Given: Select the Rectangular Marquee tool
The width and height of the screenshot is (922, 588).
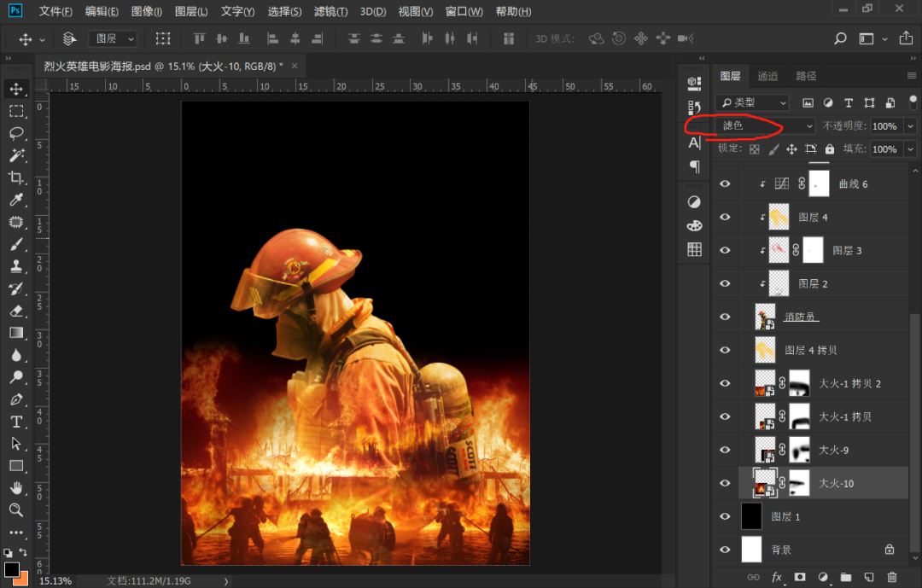Looking at the screenshot, I should point(16,111).
